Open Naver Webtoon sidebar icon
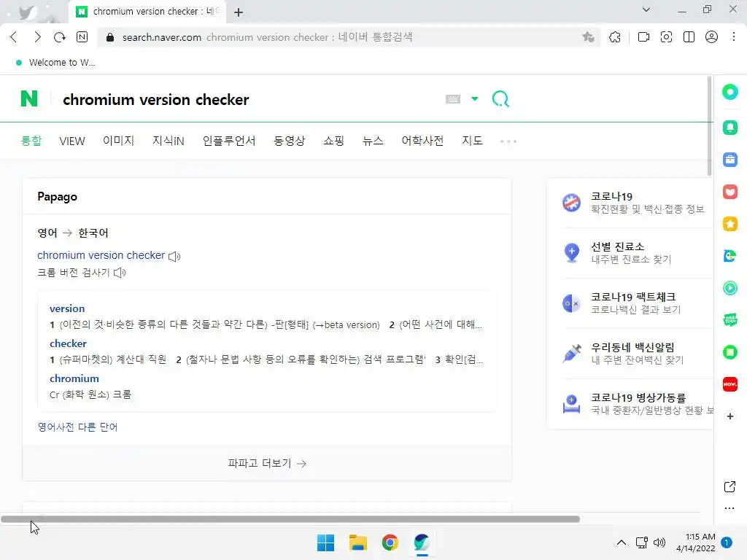Image resolution: width=747 pixels, height=560 pixels. [729, 320]
